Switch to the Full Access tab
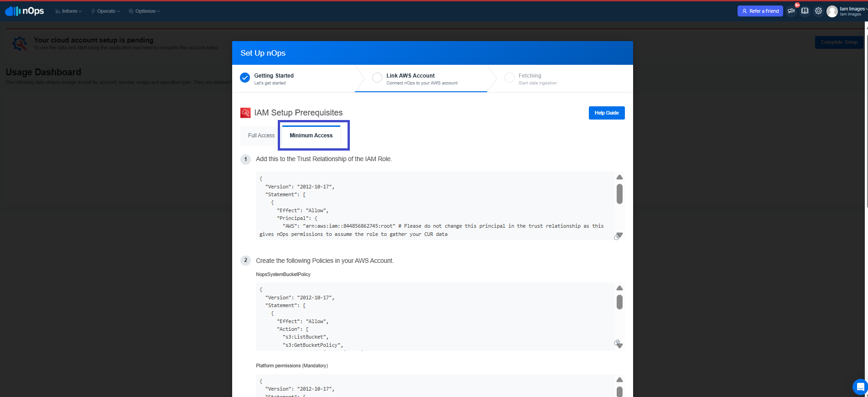The height and width of the screenshot is (397, 868). (261, 136)
